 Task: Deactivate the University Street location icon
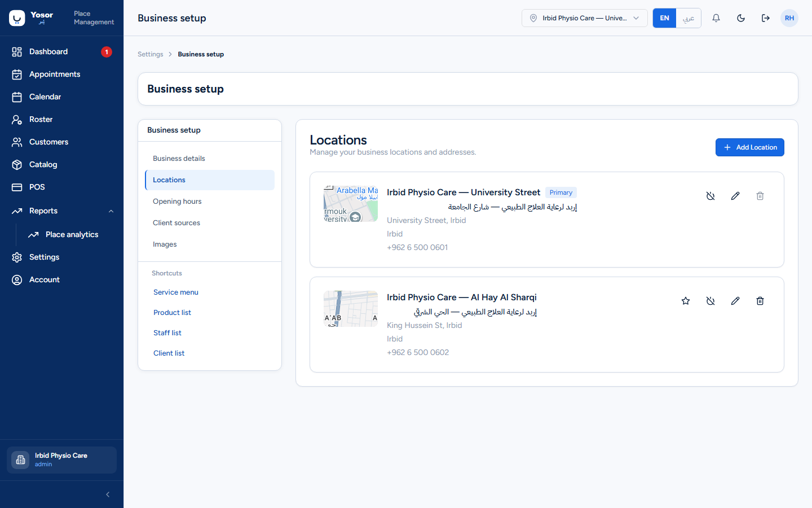tap(710, 196)
